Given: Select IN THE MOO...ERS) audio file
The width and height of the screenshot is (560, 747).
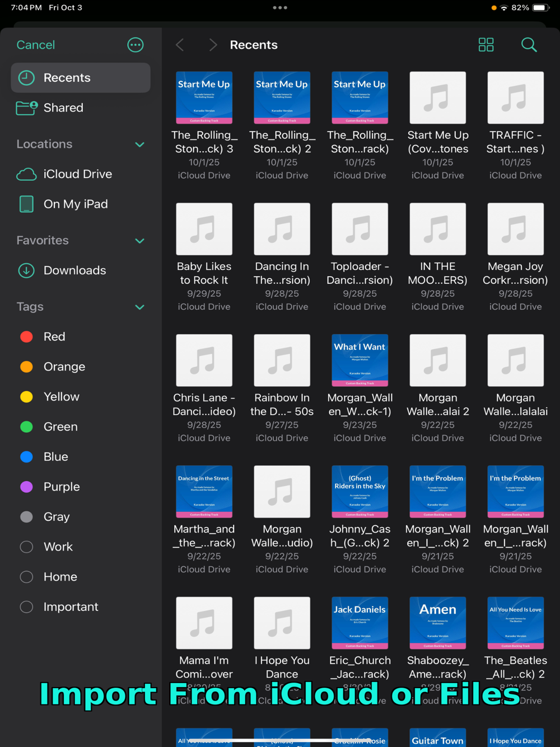Looking at the screenshot, I should (x=437, y=258).
